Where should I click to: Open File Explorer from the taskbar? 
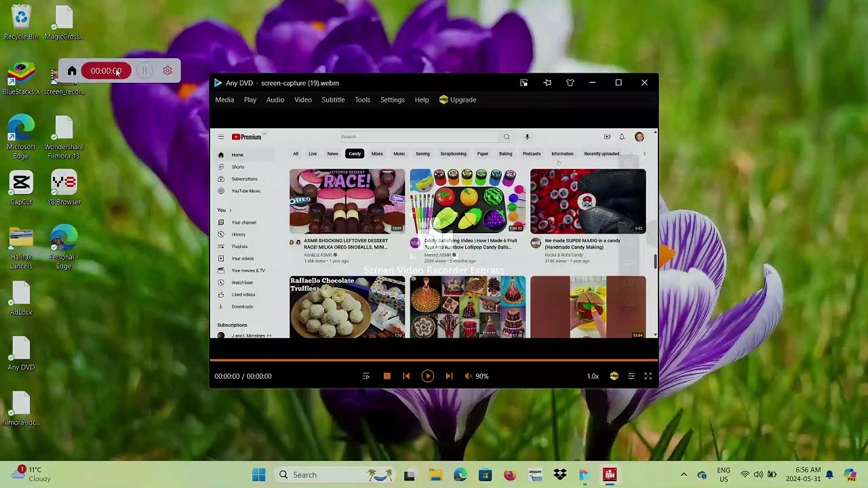435,475
